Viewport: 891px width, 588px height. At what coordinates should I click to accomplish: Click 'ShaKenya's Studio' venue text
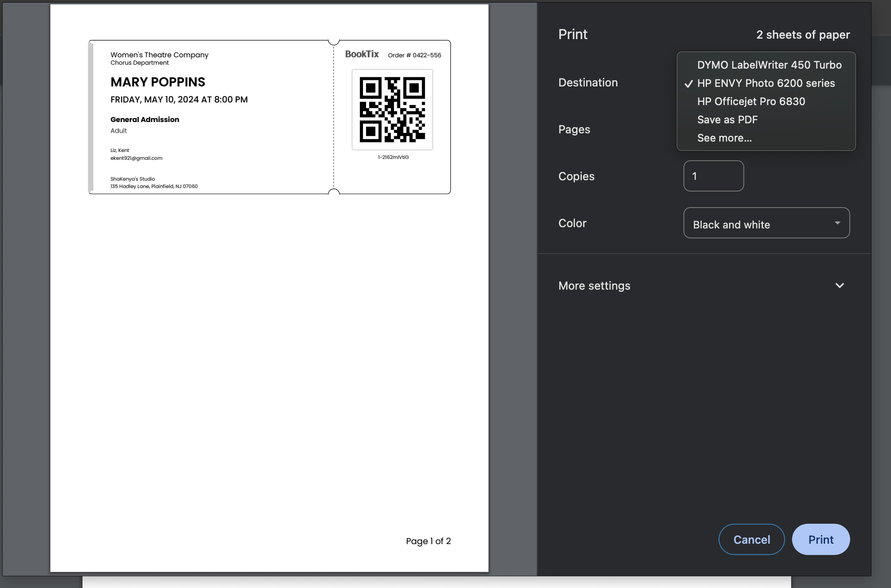[x=132, y=179]
